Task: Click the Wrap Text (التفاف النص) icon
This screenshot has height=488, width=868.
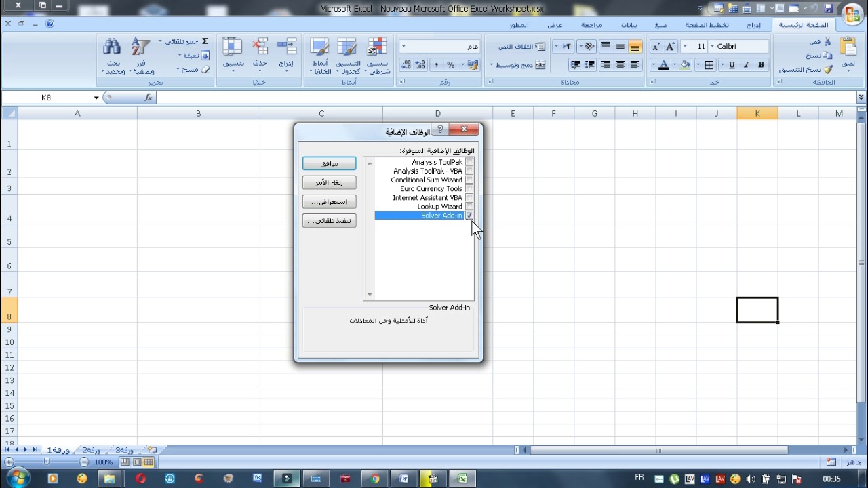Action: (540, 47)
